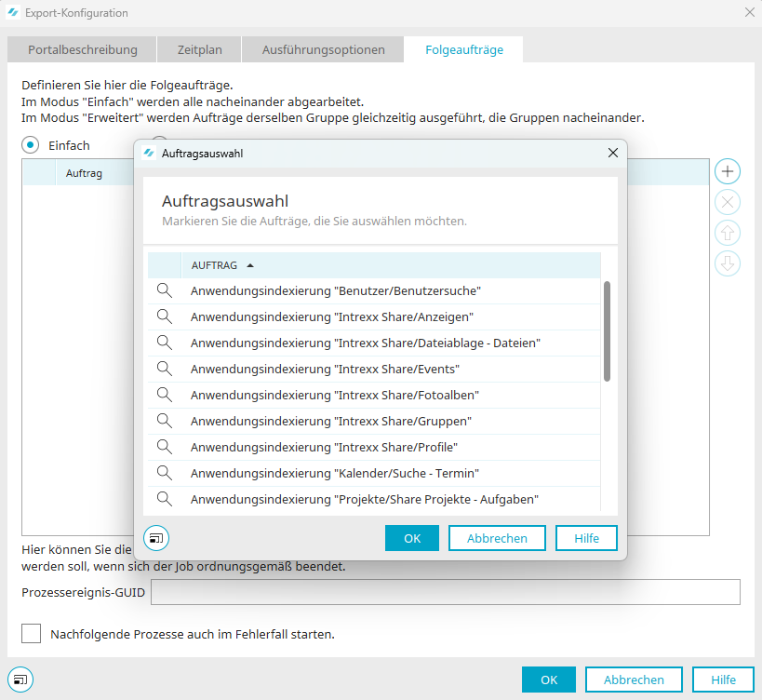This screenshot has height=700, width=762.
Task: Click window icon at Export-Konfiguration bottom-left
Action: point(21,680)
